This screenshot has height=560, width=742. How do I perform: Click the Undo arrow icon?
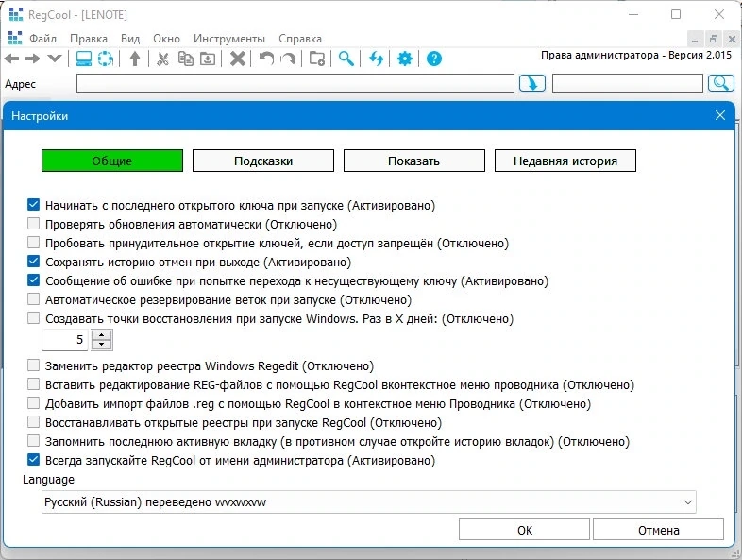[266, 59]
